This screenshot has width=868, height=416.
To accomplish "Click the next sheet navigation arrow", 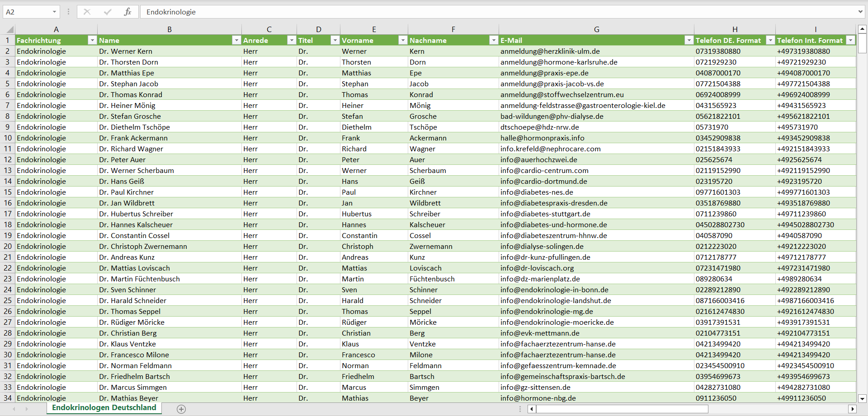I will pyautogui.click(x=27, y=409).
